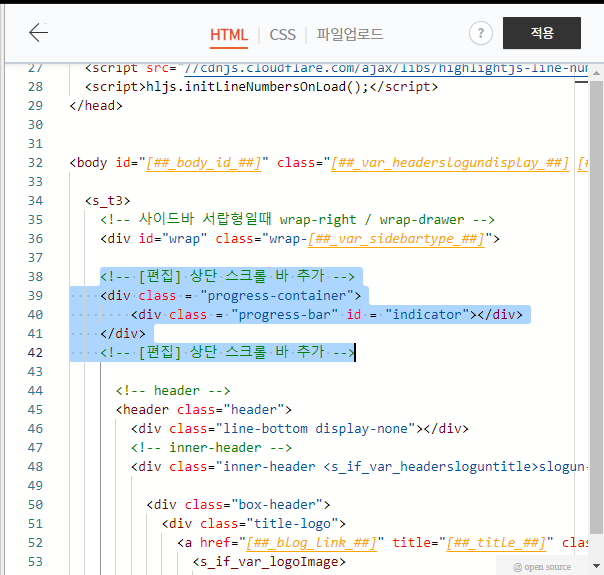The width and height of the screenshot is (604, 575).
Task: Click line number 38 in gutter
Action: [35, 277]
